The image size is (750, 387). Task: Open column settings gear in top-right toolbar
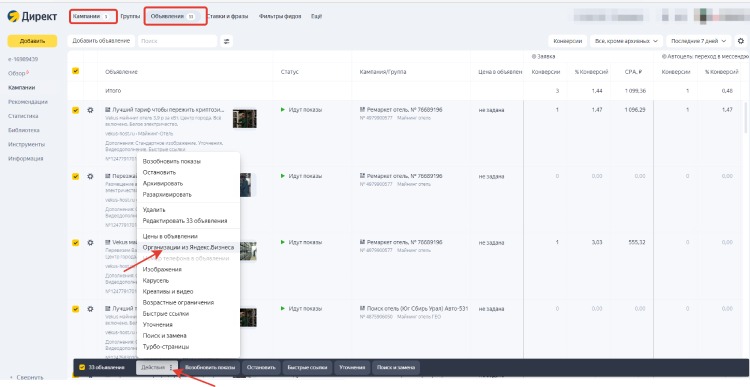pos(741,41)
